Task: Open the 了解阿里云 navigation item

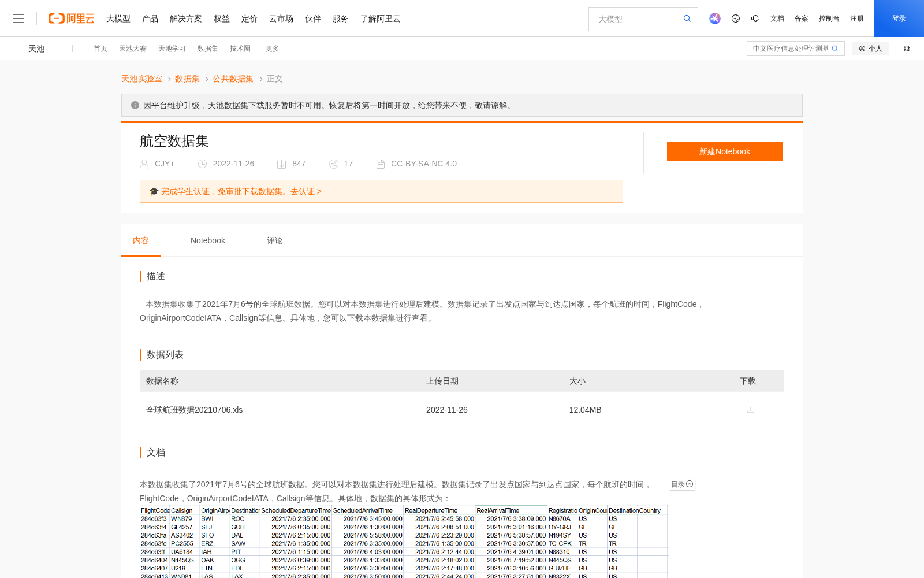Action: click(x=381, y=18)
